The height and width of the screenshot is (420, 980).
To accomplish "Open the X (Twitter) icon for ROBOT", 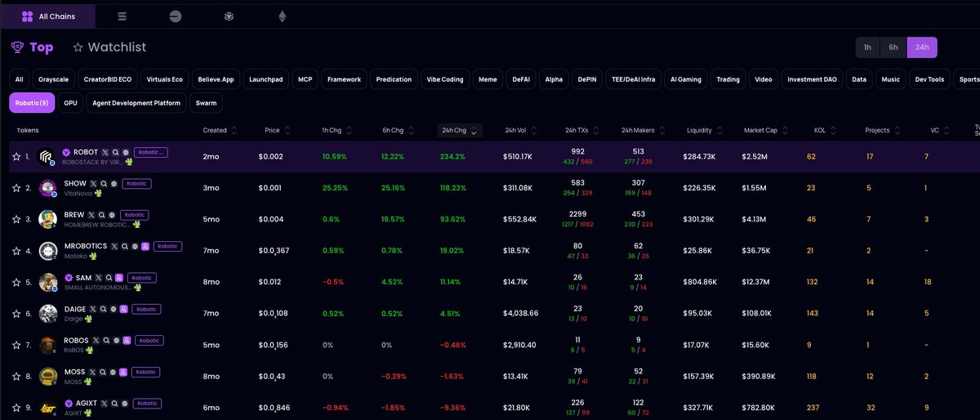I will (x=106, y=152).
